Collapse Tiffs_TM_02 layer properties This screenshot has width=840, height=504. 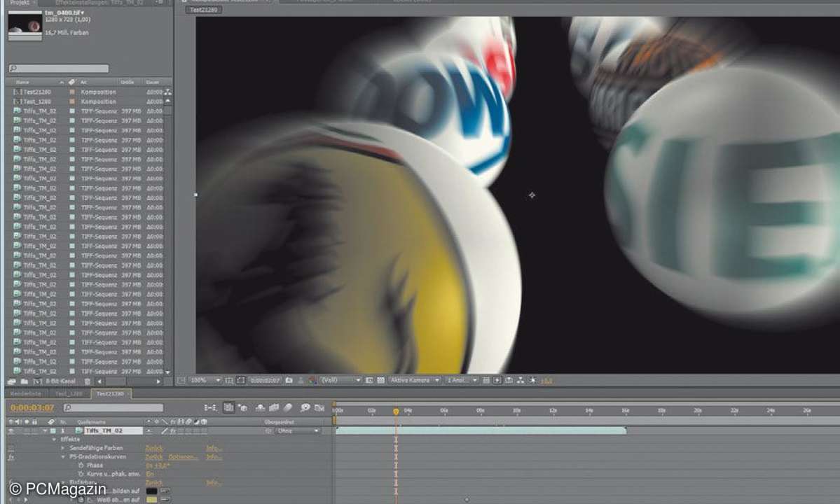click(45, 430)
